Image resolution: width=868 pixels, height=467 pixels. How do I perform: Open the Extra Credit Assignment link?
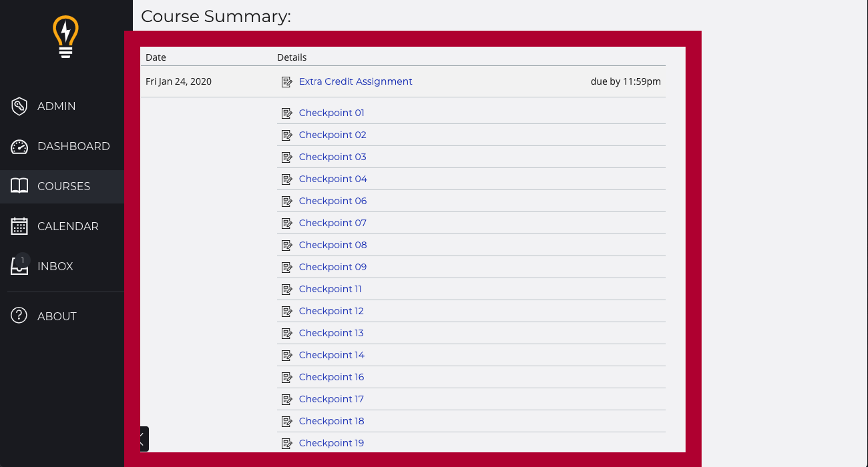355,81
